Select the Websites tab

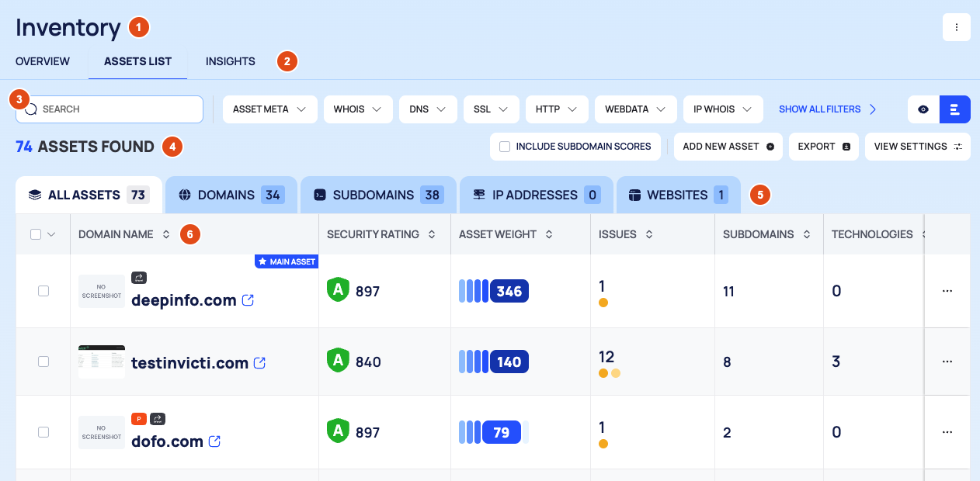tap(679, 195)
